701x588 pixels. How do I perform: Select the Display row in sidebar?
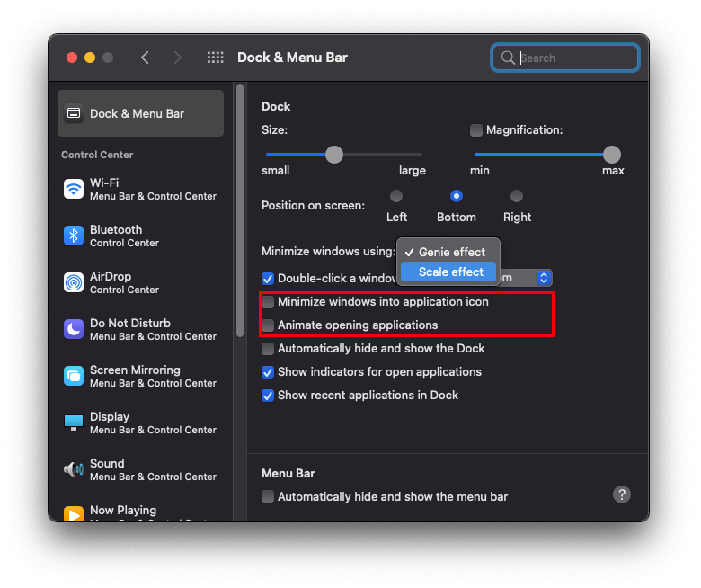140,423
